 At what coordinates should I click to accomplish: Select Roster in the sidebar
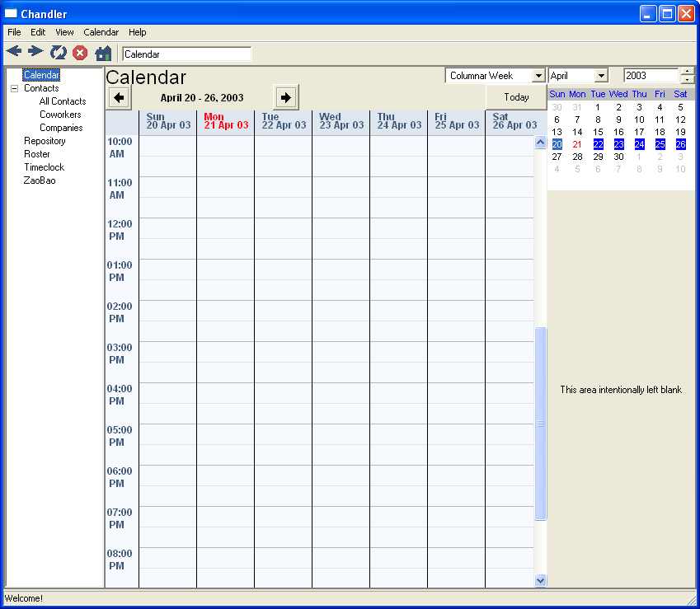tap(37, 154)
